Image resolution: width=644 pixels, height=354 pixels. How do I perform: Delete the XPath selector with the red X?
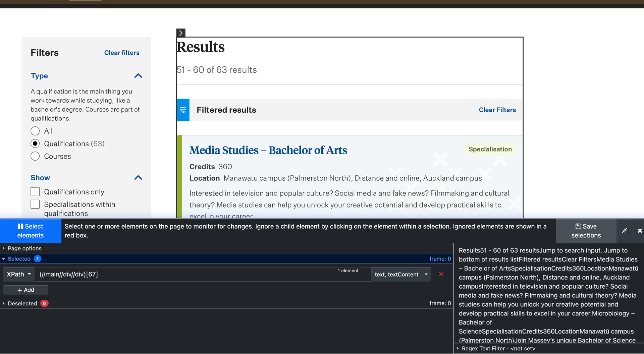click(x=441, y=274)
